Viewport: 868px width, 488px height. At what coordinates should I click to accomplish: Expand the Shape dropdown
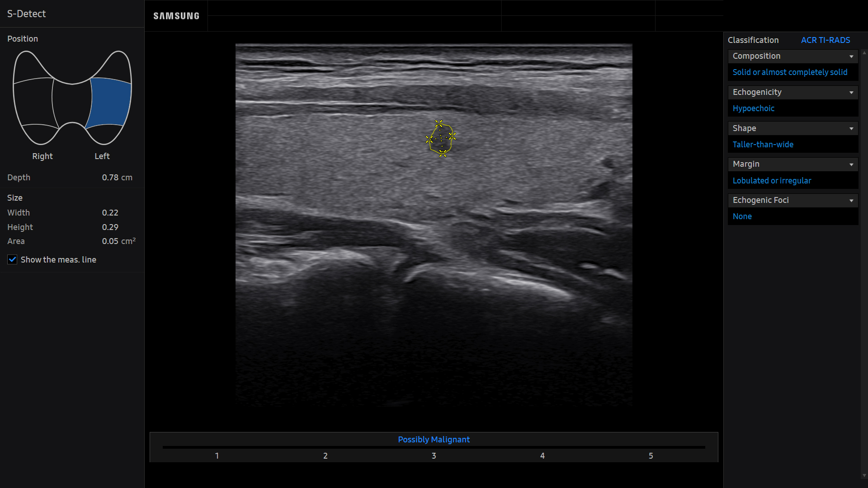click(793, 128)
